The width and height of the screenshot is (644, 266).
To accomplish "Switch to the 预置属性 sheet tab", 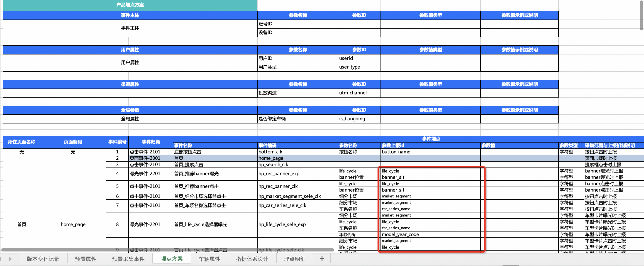I will (x=85, y=259).
